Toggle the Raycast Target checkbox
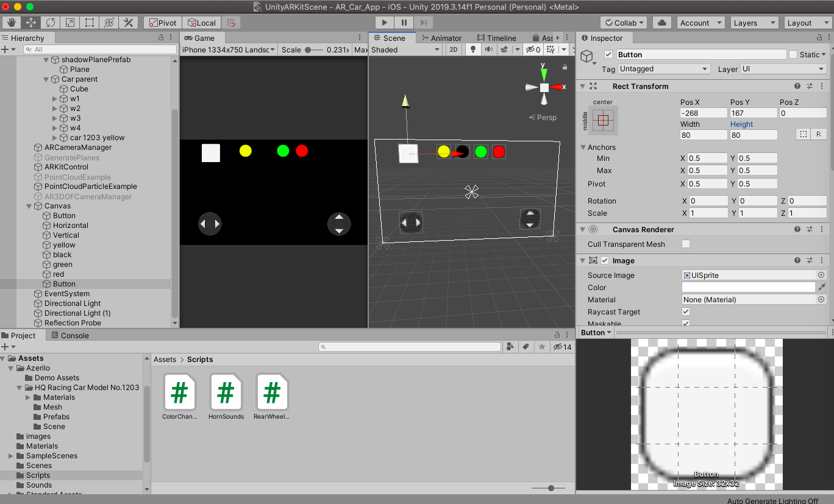834x504 pixels. tap(686, 312)
